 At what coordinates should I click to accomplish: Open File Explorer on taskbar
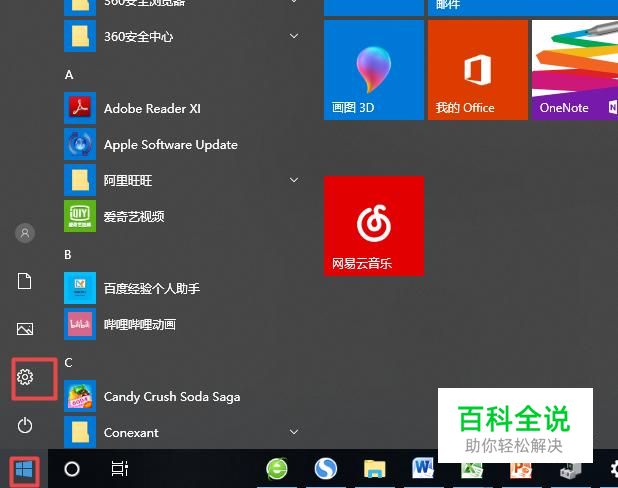[374, 469]
